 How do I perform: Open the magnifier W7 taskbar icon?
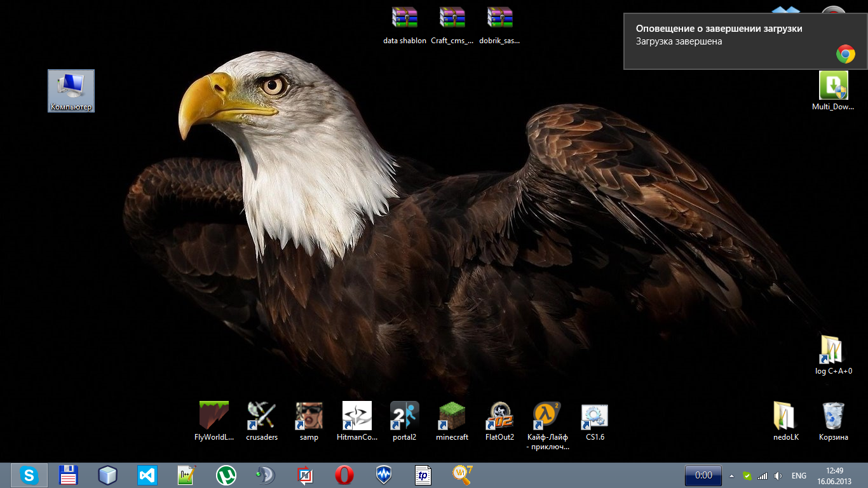(x=463, y=475)
